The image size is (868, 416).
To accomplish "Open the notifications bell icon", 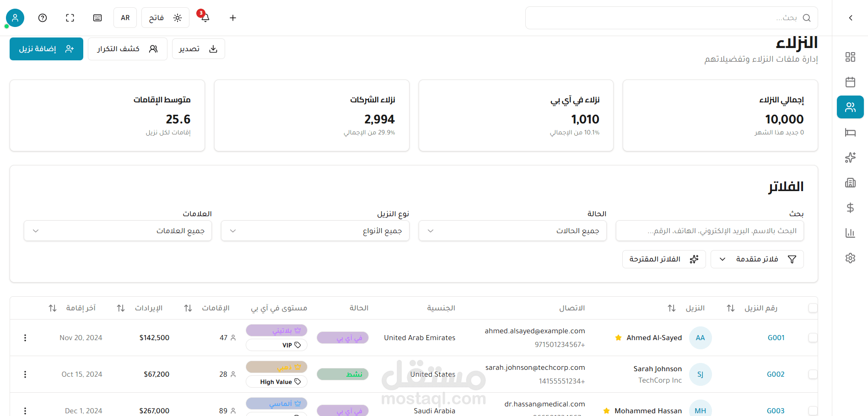I will [205, 18].
